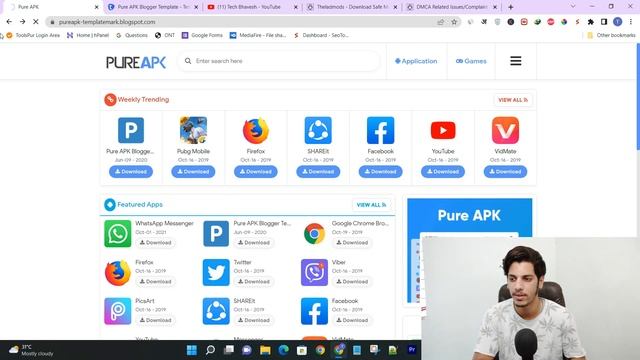Open Twitter icon in Featured Apps
The height and width of the screenshot is (360, 640).
pos(216,272)
